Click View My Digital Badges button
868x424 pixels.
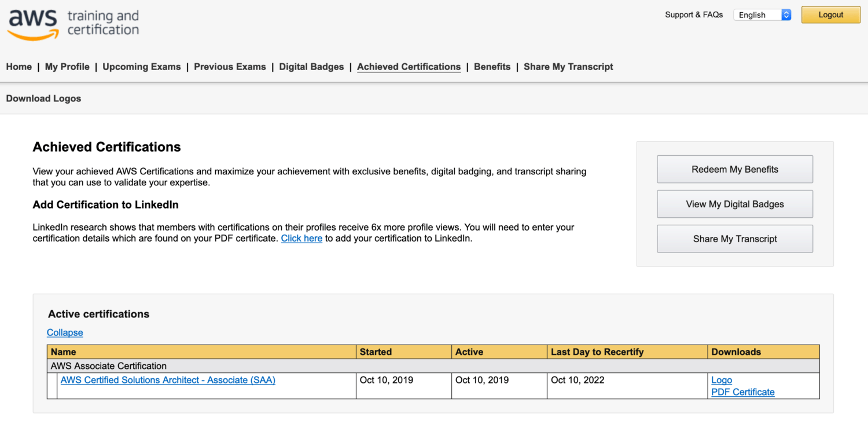(x=735, y=204)
